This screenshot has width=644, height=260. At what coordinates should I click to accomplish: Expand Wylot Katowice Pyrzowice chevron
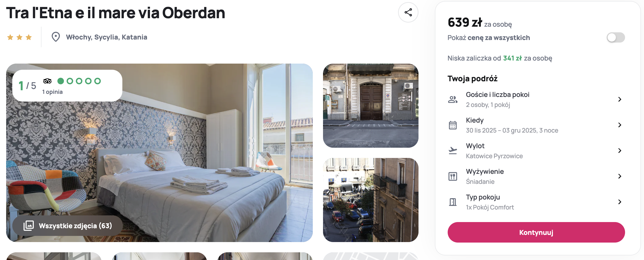click(620, 151)
